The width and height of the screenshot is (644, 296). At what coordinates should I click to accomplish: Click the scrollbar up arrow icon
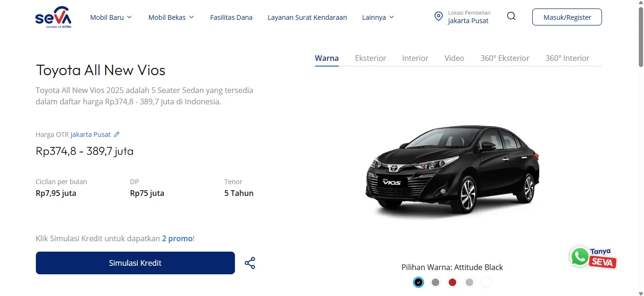(x=640, y=4)
